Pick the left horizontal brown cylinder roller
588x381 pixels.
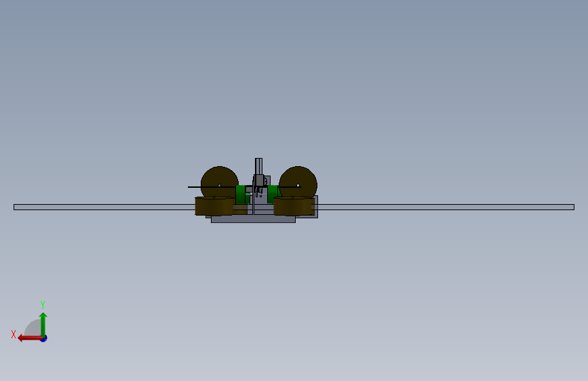[214, 206]
